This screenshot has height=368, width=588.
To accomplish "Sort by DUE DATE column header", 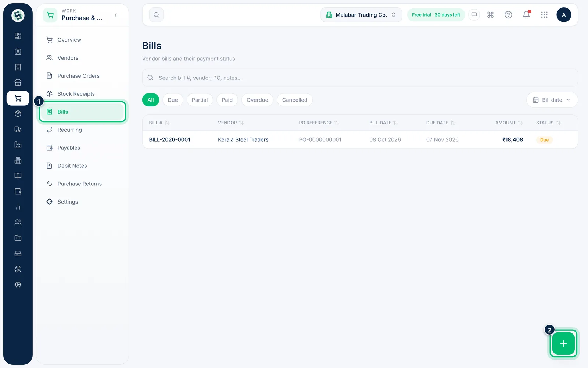I will (x=441, y=123).
